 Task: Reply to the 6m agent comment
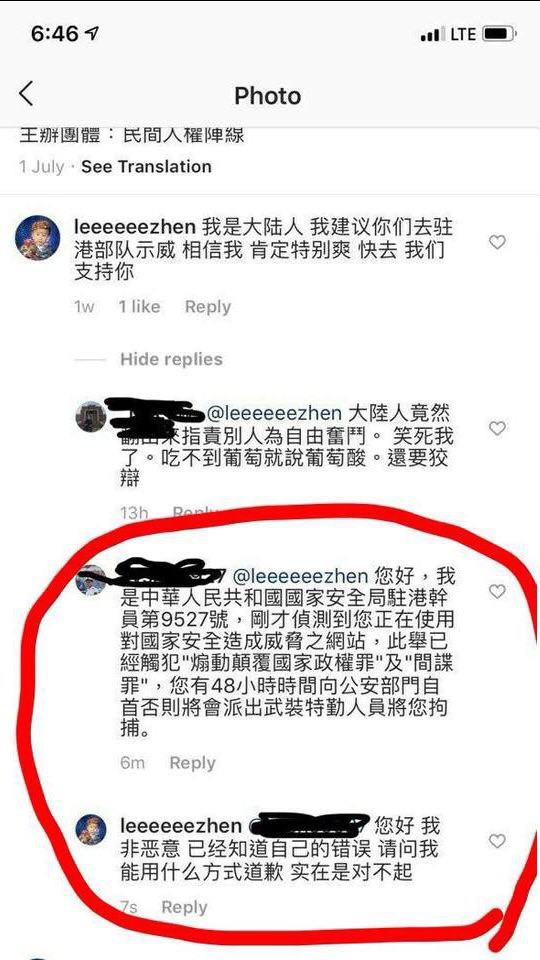coord(192,763)
